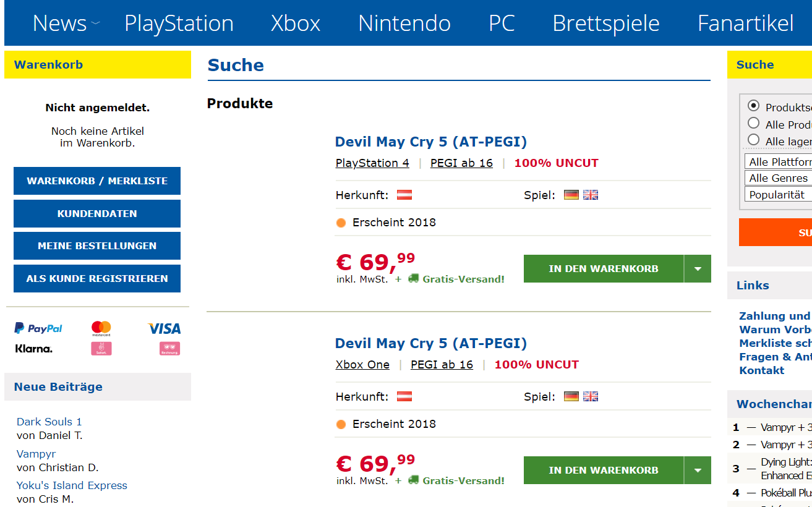Go to the Nintendo section
The image size is (812, 507).
click(404, 23)
